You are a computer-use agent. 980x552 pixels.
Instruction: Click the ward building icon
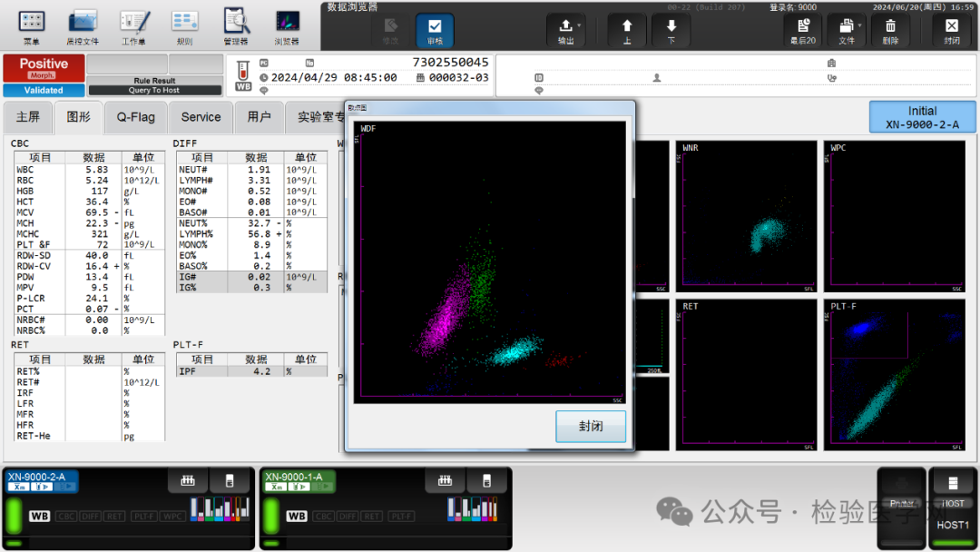(831, 63)
